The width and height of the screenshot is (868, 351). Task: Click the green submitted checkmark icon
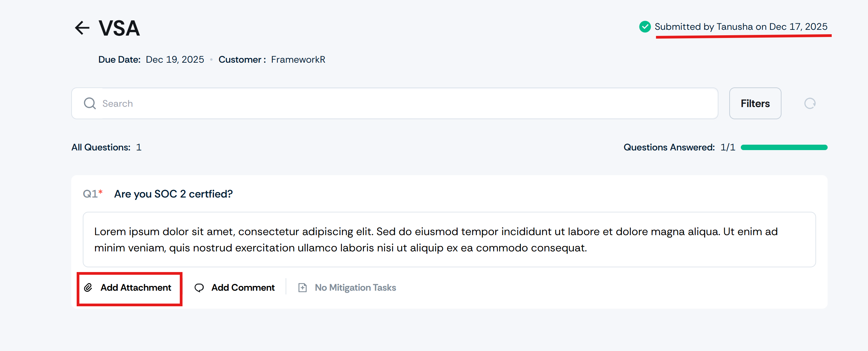pyautogui.click(x=644, y=26)
